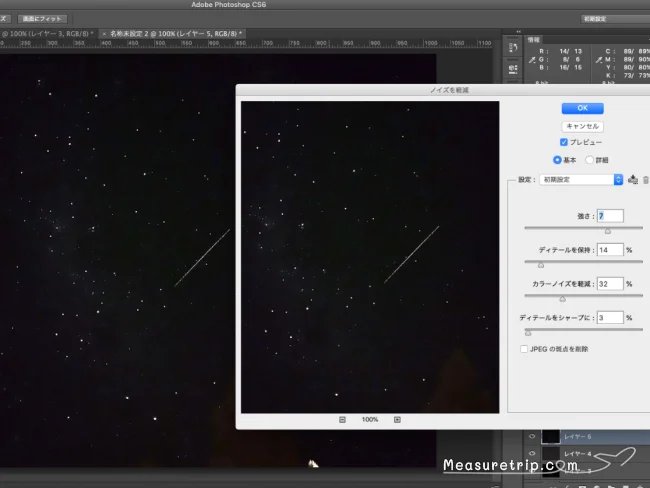
Task: Open history panel icon in dock
Action: click(x=513, y=48)
